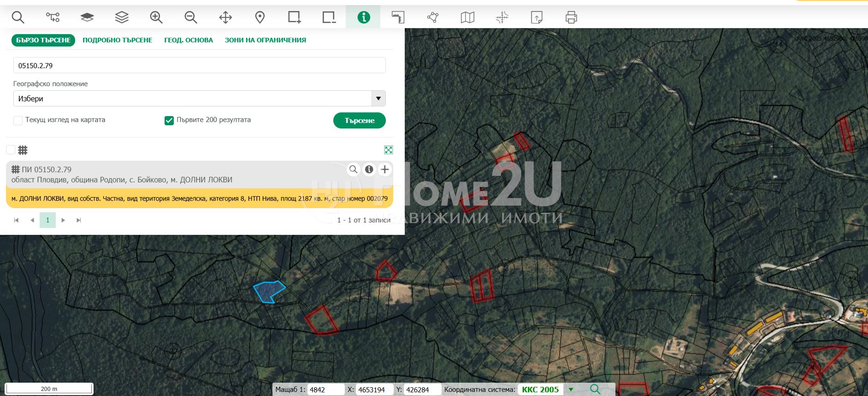The height and width of the screenshot is (396, 868).
Task: Activate the pan move arrows tool
Action: (225, 17)
